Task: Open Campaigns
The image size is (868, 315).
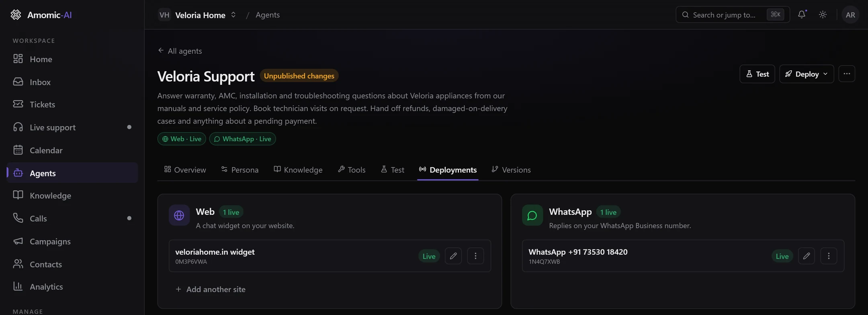Action: point(72,241)
